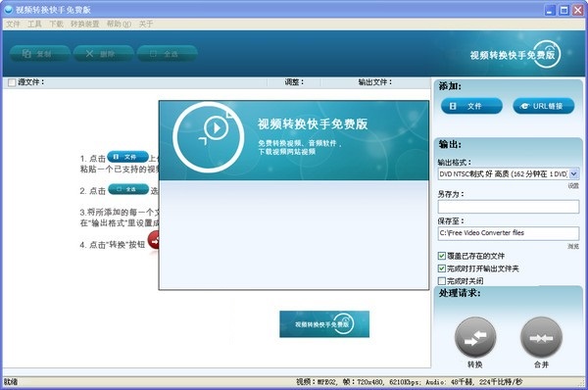Viewport: 588px width, 390px height.
Task: Click the 全选 toolbar button
Action: tap(167, 54)
